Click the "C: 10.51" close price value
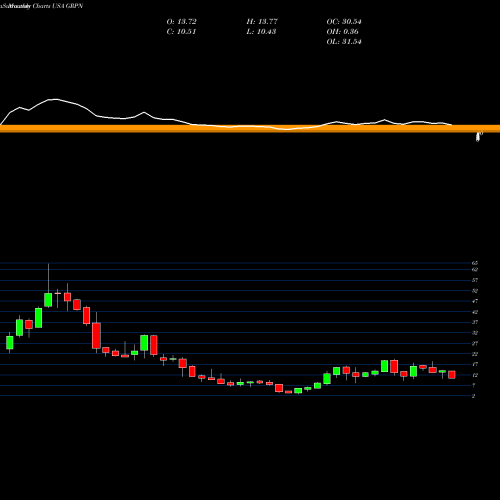 [181, 32]
